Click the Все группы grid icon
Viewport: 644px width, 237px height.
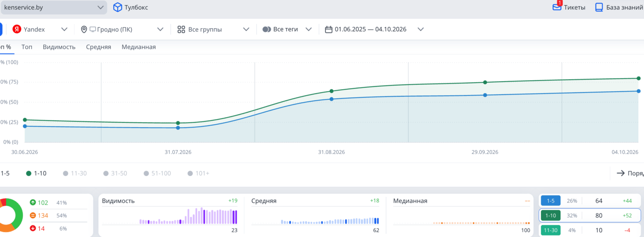point(181,29)
